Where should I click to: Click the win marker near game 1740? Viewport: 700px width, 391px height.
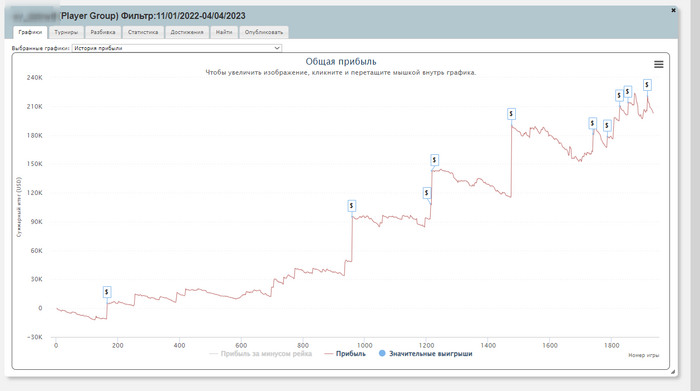[x=592, y=123]
